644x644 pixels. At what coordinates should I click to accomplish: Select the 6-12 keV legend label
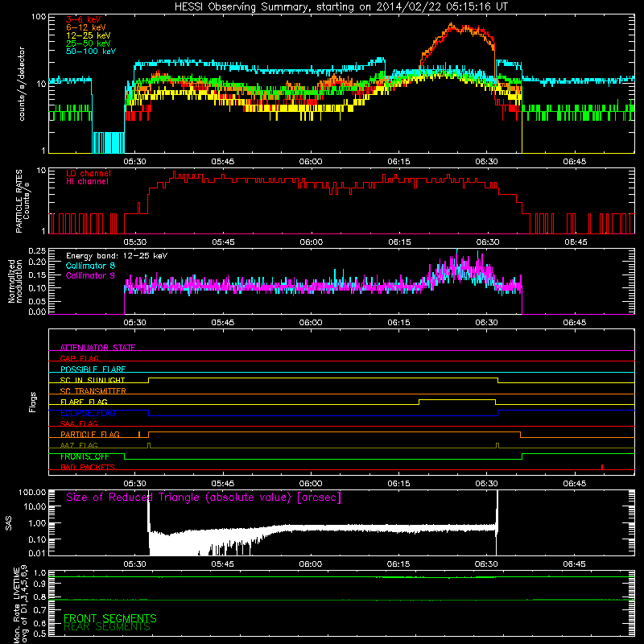tap(86, 27)
